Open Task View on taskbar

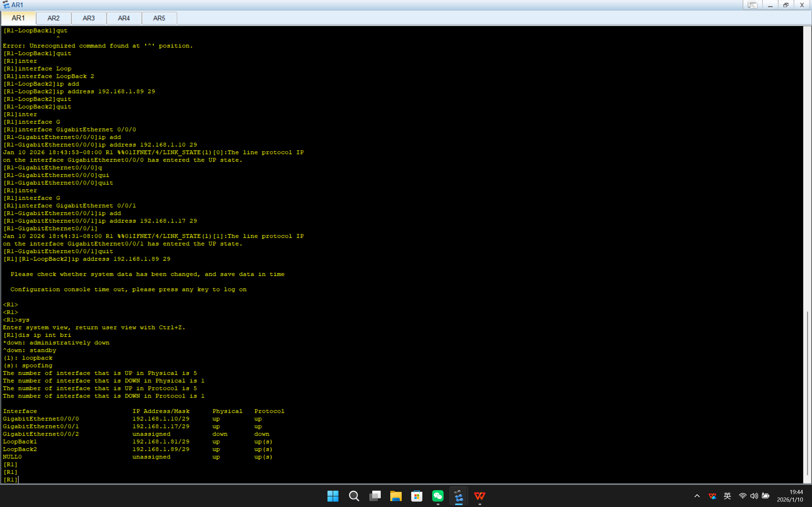[x=375, y=496]
